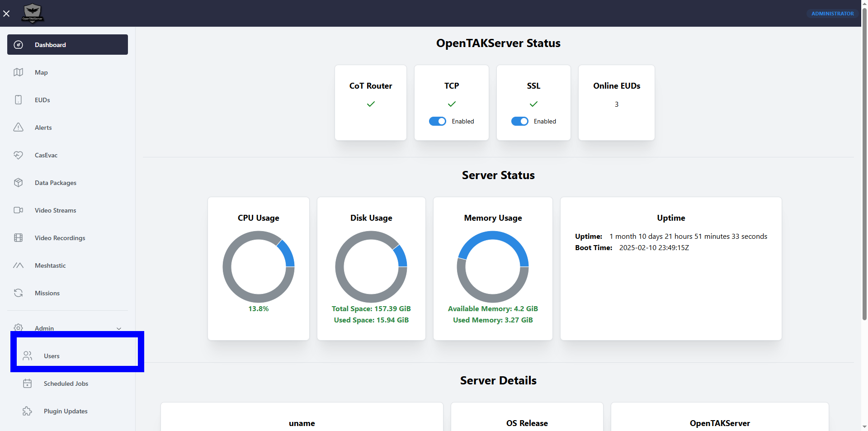This screenshot has width=868, height=431.
Task: Click the Dashboard gauge icon
Action: 19,45
